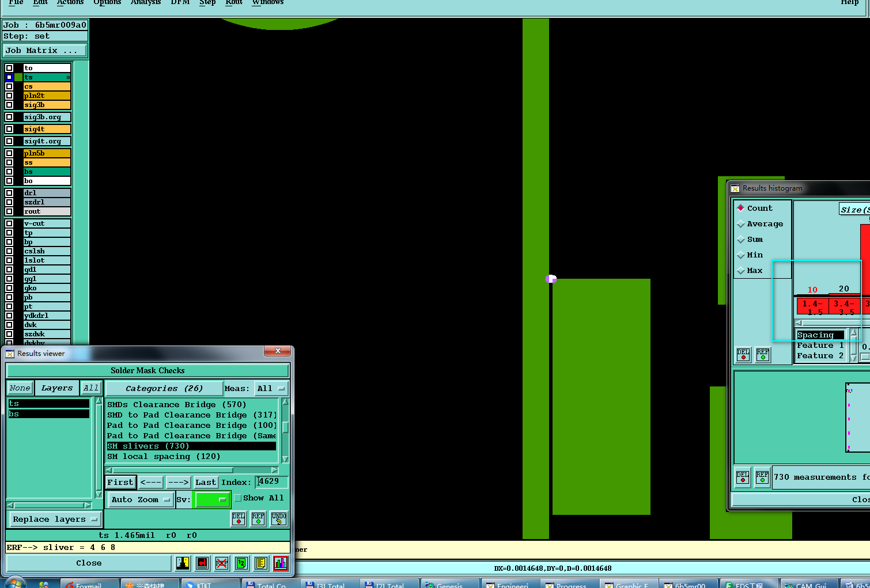Open the Analysis menu
Image resolution: width=870 pixels, height=588 pixels.
click(x=146, y=2)
